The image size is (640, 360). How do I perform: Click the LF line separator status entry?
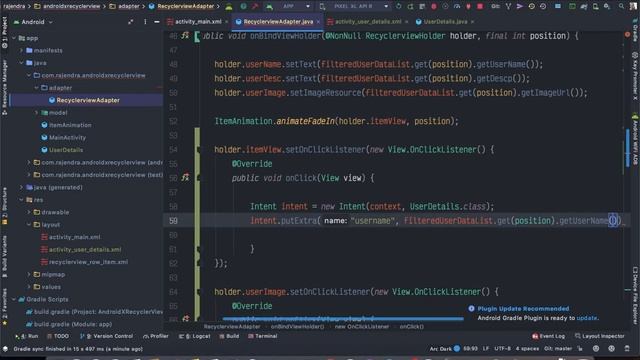[x=486, y=349]
